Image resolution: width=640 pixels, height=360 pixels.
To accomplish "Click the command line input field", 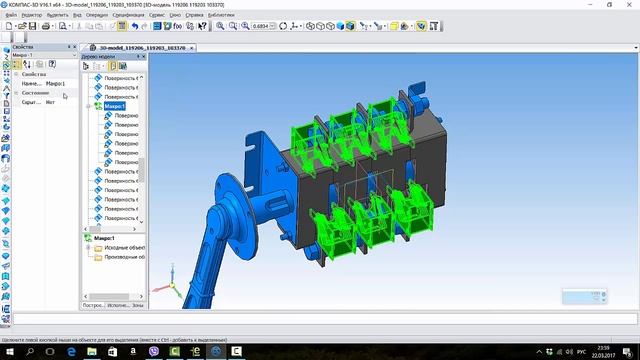I will [325, 318].
